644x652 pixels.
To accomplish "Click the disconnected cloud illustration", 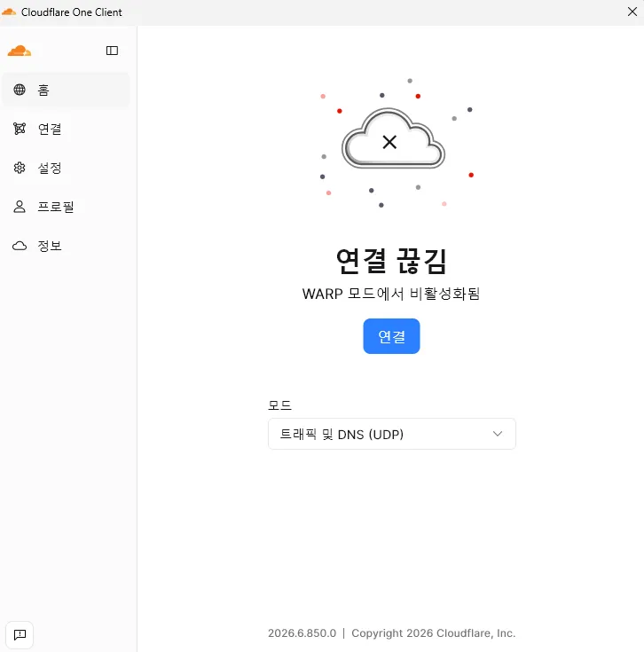I will (x=393, y=138).
